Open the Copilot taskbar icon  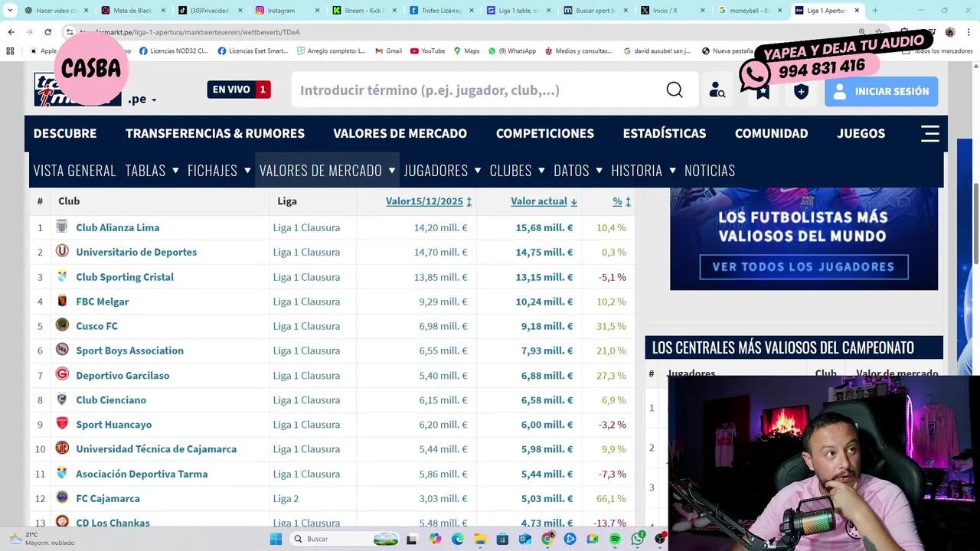click(436, 539)
